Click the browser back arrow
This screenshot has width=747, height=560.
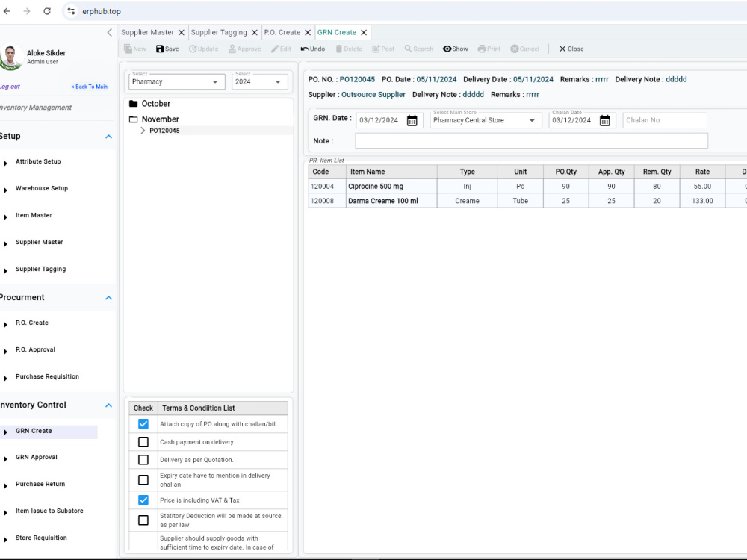click(7, 11)
